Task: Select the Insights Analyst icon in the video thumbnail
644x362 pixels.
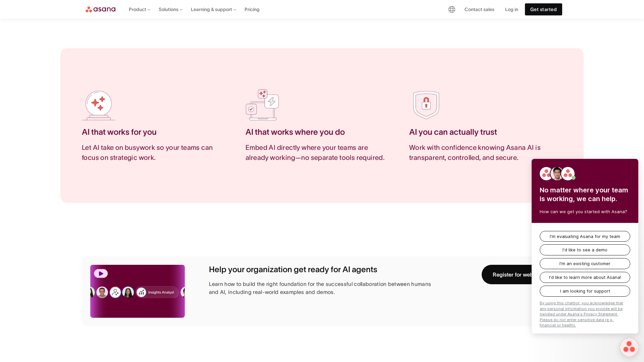Action: [142, 292]
